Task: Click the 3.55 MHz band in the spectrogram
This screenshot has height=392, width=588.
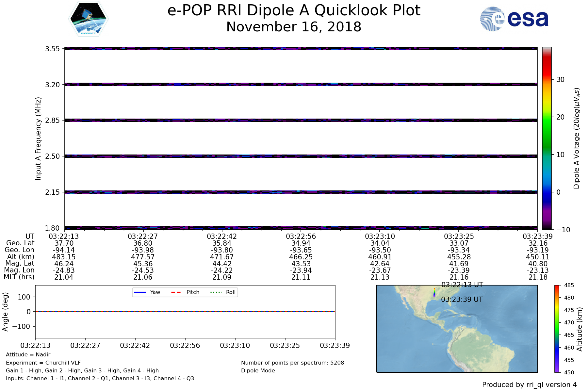Action: [x=301, y=49]
